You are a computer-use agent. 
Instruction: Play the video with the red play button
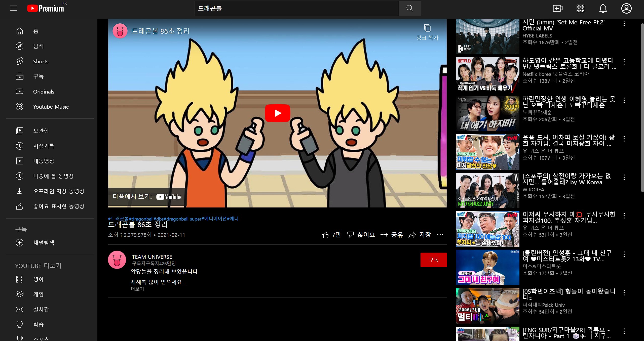[277, 113]
